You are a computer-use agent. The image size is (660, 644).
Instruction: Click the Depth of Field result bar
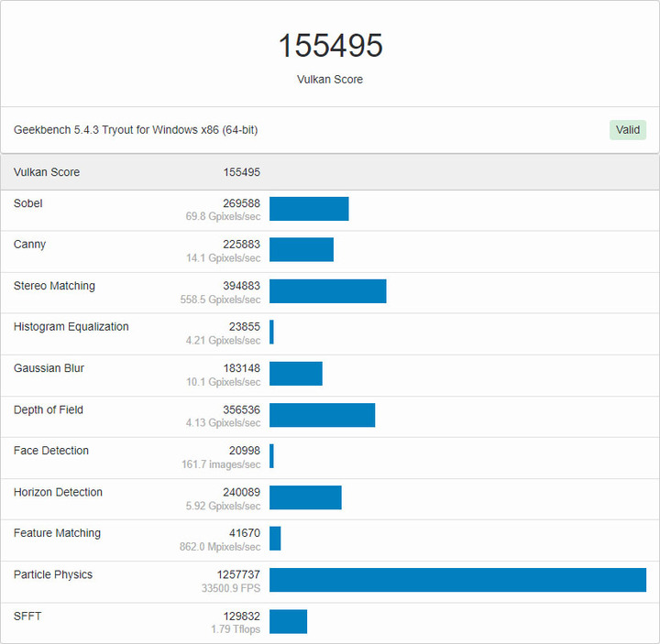point(322,415)
